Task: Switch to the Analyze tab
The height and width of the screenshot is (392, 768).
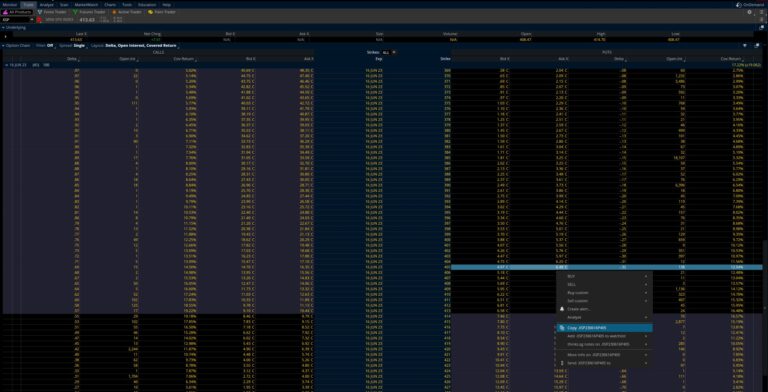Action: point(46,4)
